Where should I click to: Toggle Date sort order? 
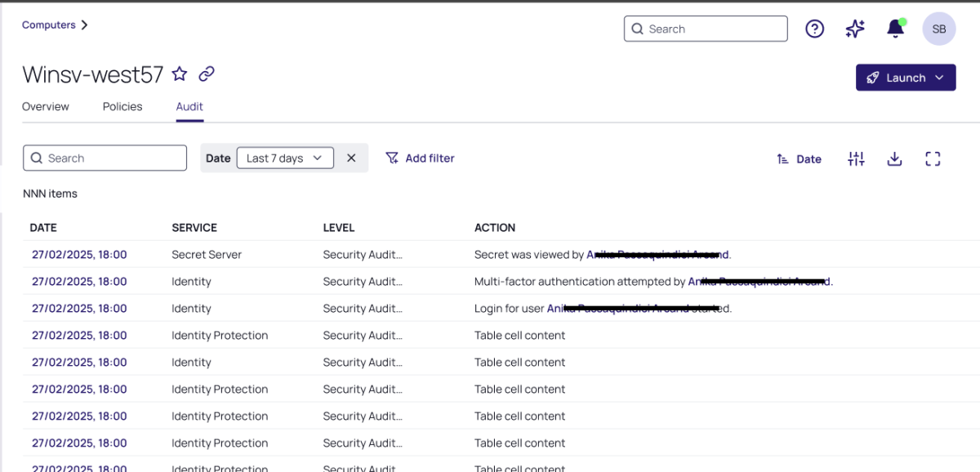(799, 159)
